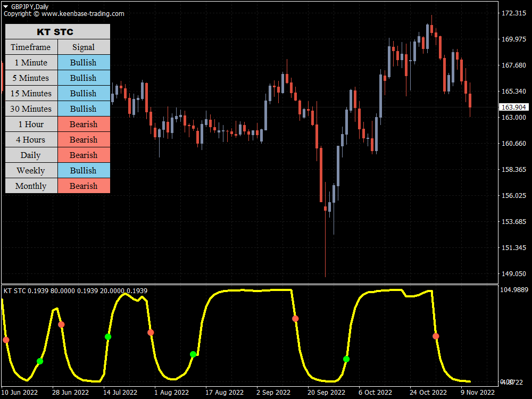532x399 pixels.
Task: Click the red signal dot after 24 Oct 2022
Action: [436, 336]
